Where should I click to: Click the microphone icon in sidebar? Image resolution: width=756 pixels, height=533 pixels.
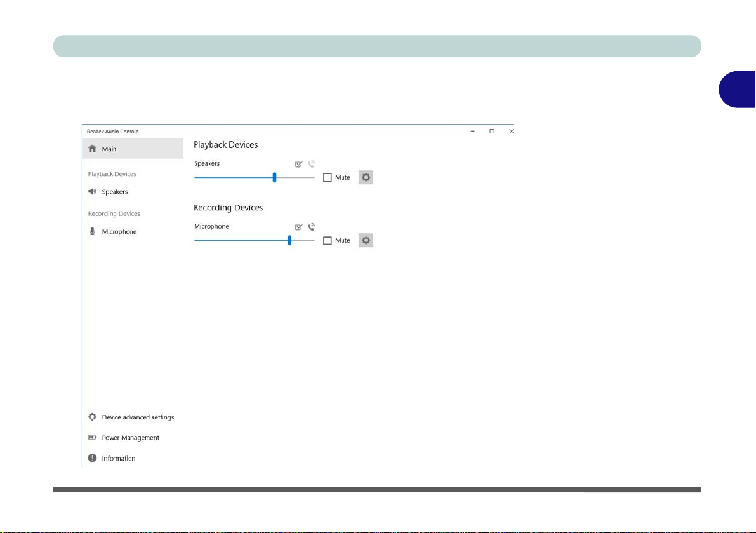pyautogui.click(x=92, y=231)
